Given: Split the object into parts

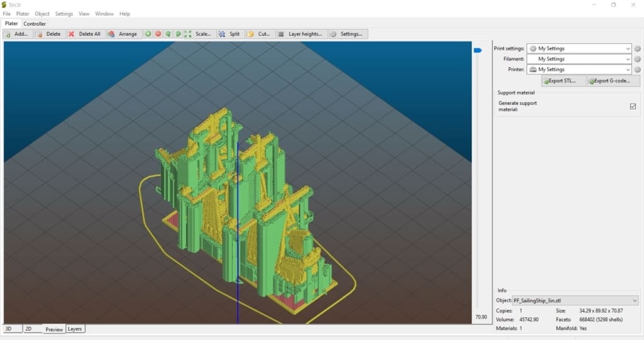Looking at the screenshot, I should (230, 34).
